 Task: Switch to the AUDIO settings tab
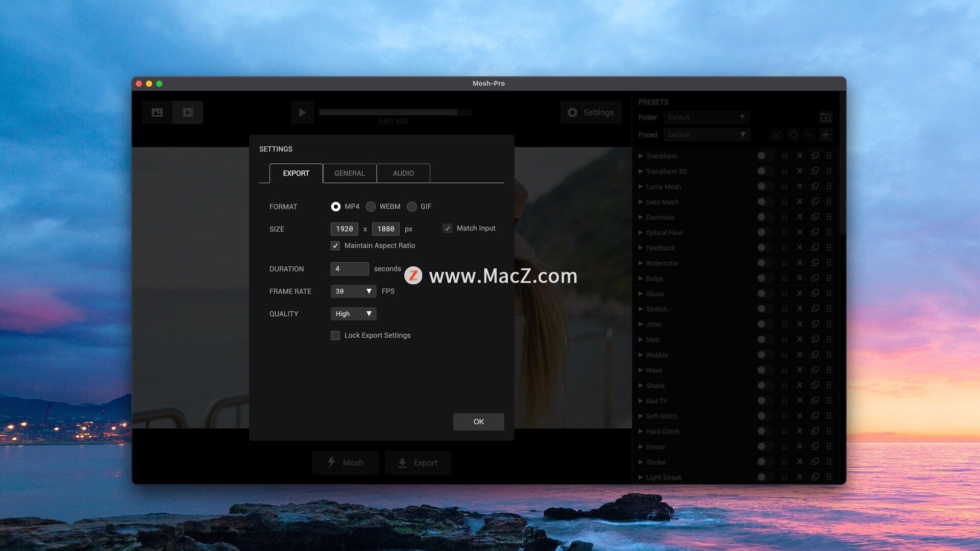403,173
